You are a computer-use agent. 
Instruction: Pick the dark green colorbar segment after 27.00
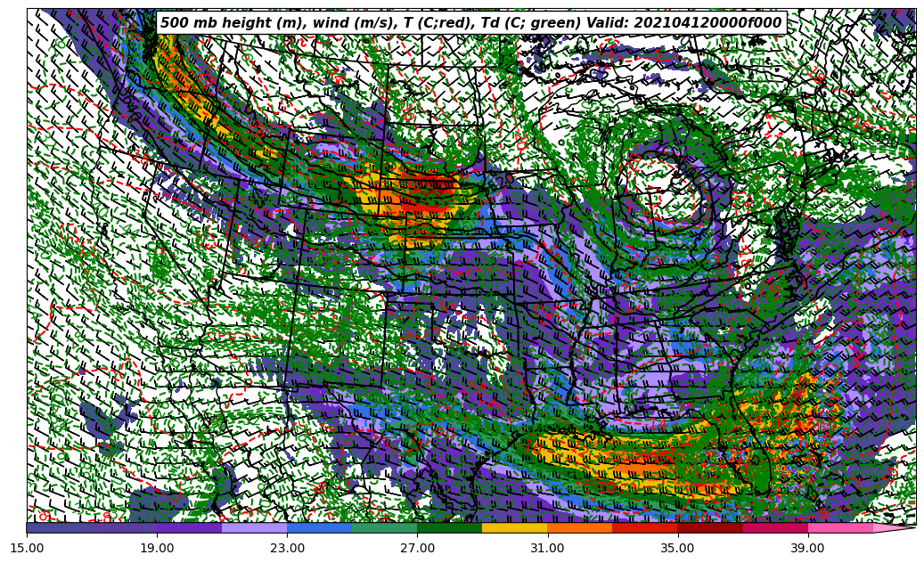(450, 527)
